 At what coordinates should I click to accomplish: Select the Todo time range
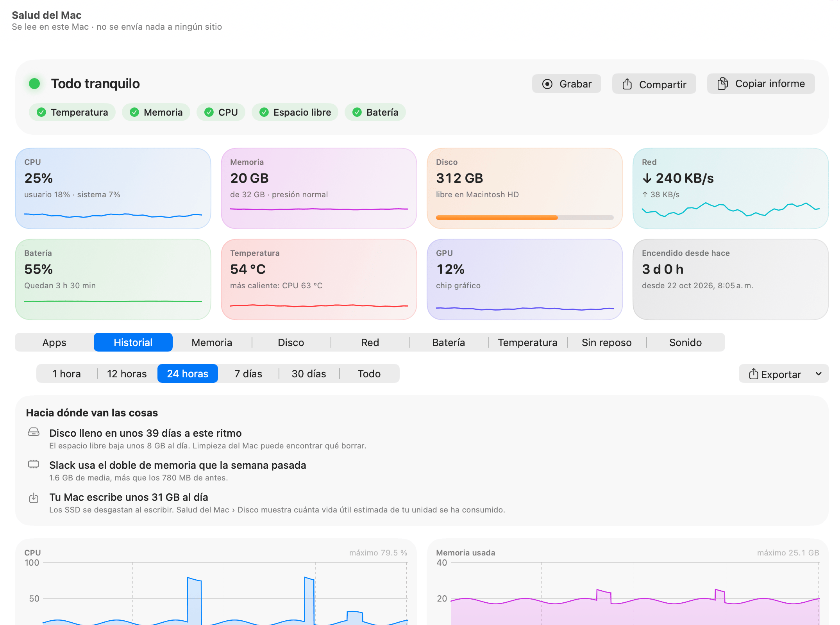[x=369, y=374]
